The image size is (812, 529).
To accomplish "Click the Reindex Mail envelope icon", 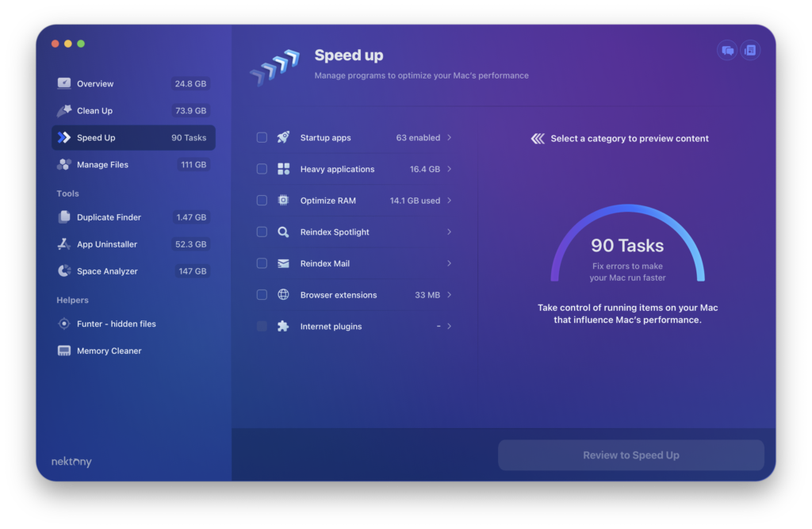I will (283, 264).
